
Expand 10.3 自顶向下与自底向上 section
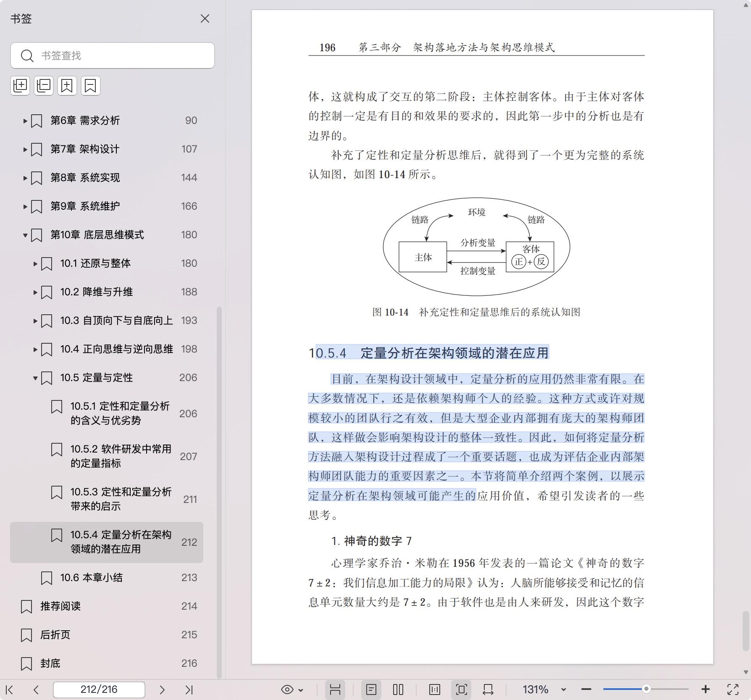35,321
